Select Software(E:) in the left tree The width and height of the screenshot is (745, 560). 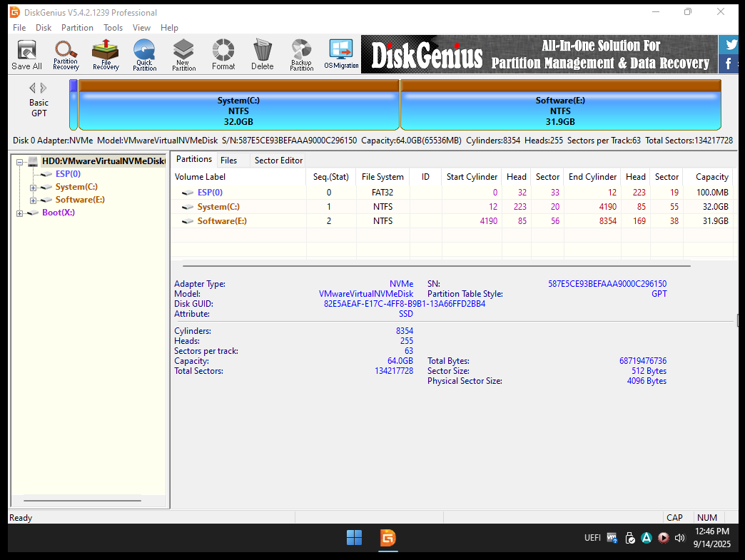click(x=80, y=200)
